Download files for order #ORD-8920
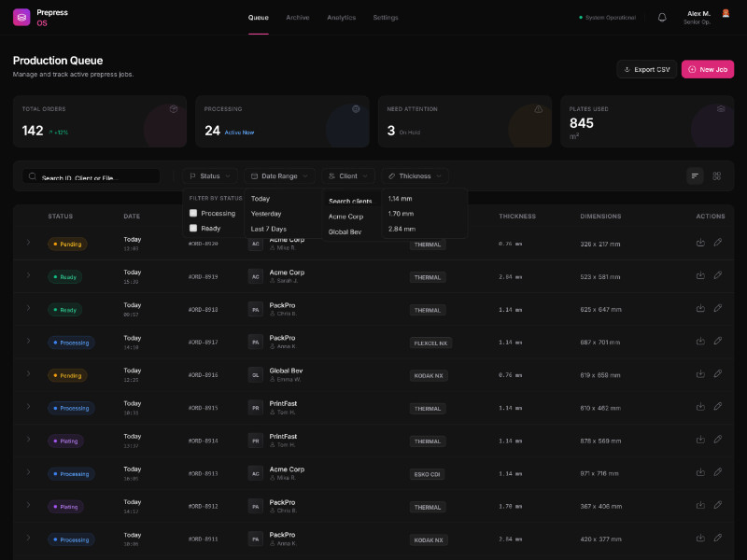Screen dimensions: 747x560 [x=700, y=244]
